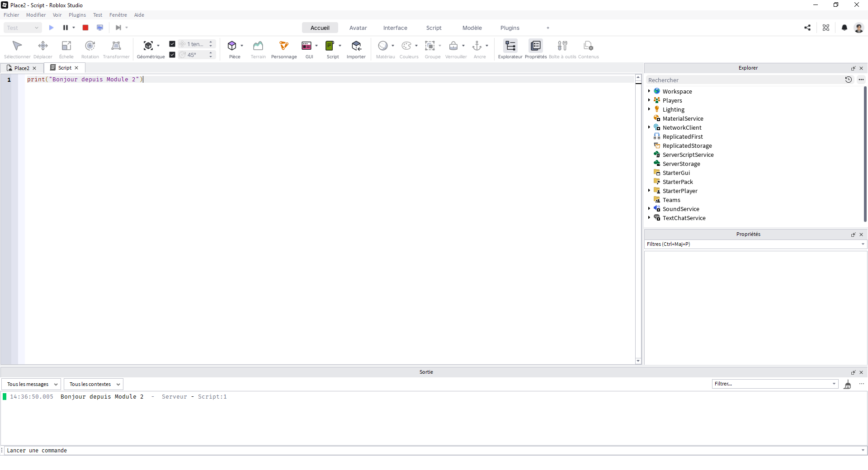Toggle the Explorateur panel
868x470 pixels.
click(x=510, y=49)
